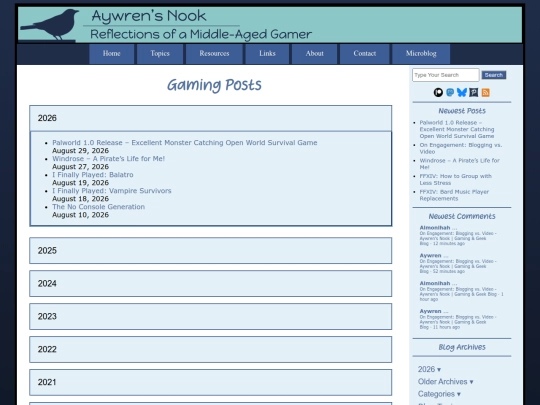Click the Blog Archives sidebar heading

pyautogui.click(x=462, y=347)
